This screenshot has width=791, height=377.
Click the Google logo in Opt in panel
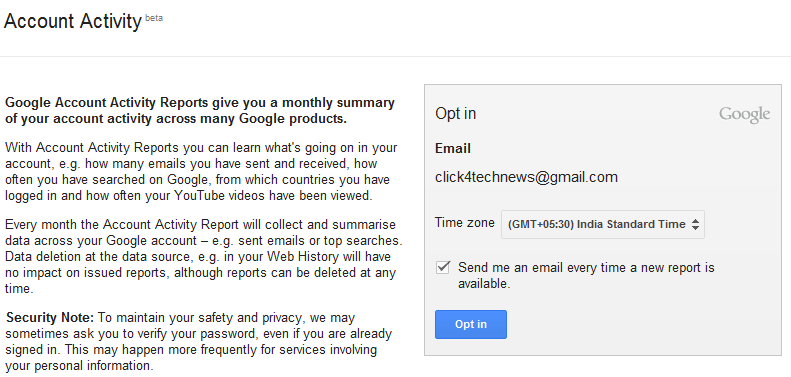tap(745, 115)
